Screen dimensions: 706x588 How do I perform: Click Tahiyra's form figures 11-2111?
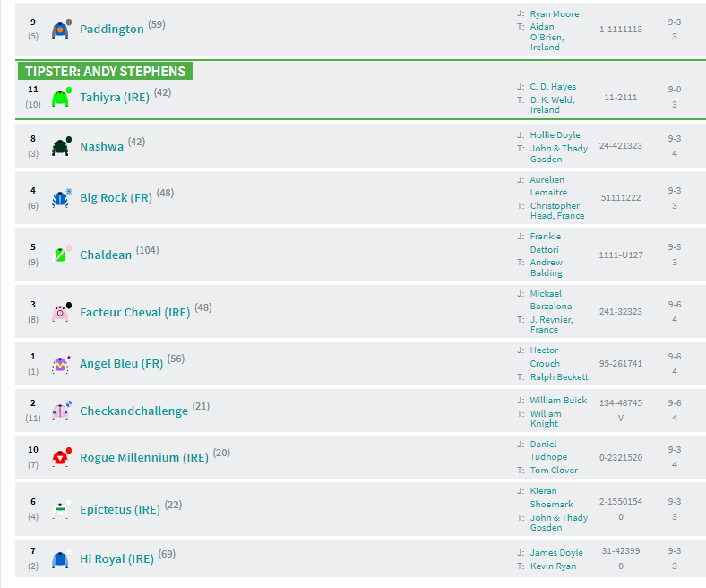click(621, 98)
